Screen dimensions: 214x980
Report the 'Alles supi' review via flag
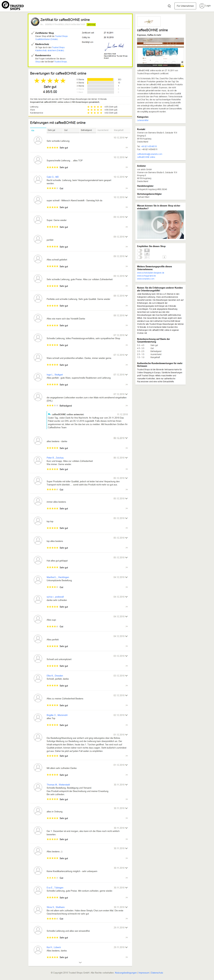pyautogui.click(x=127, y=627)
